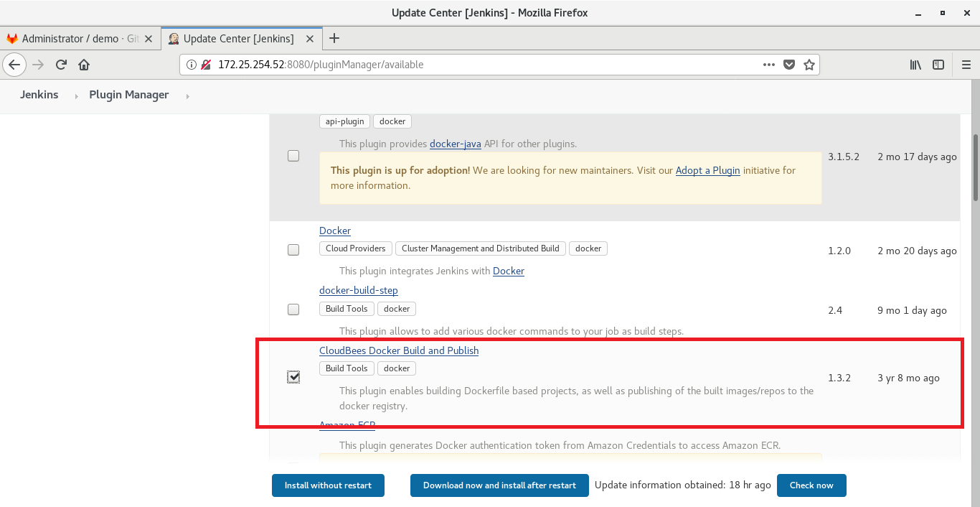Click the Pocket save icon
The width and height of the screenshot is (980, 507).
[x=789, y=65]
